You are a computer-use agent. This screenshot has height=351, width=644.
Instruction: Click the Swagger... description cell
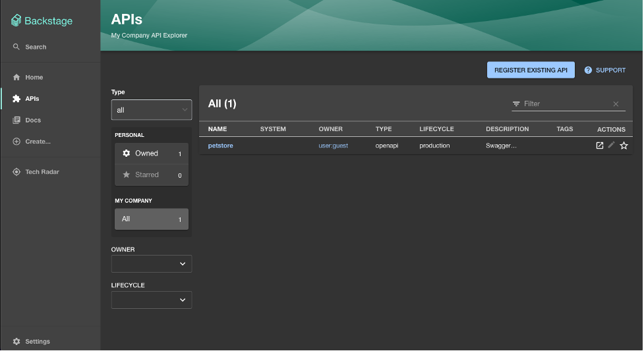click(501, 146)
